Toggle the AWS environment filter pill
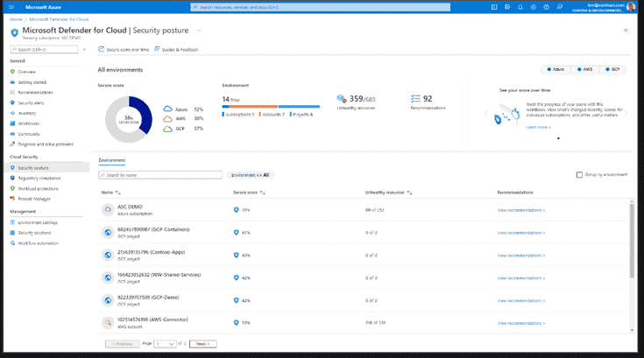Screen dimensions: 644x358 (x=585, y=69)
